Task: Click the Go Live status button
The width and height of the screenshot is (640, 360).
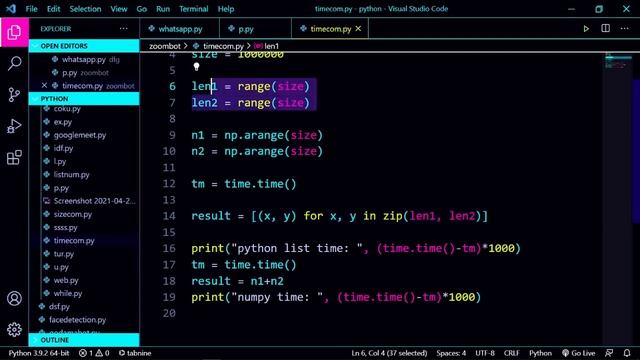Action: pyautogui.click(x=578, y=353)
